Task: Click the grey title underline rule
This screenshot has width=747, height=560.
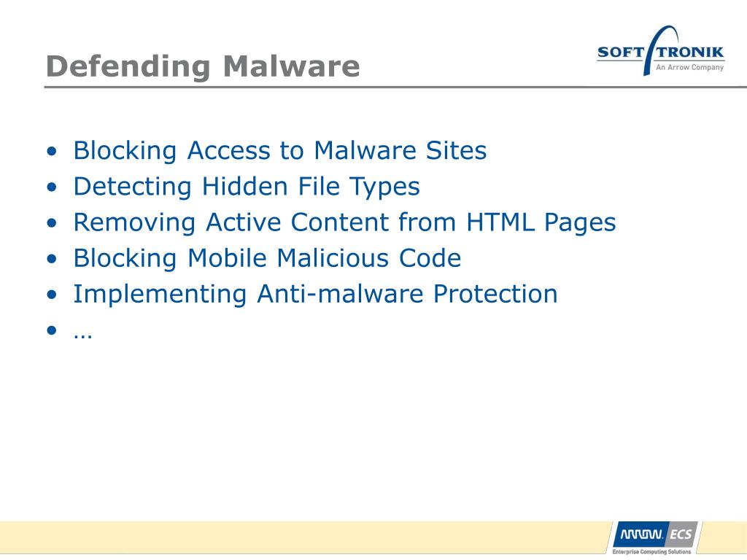Action: click(x=395, y=87)
